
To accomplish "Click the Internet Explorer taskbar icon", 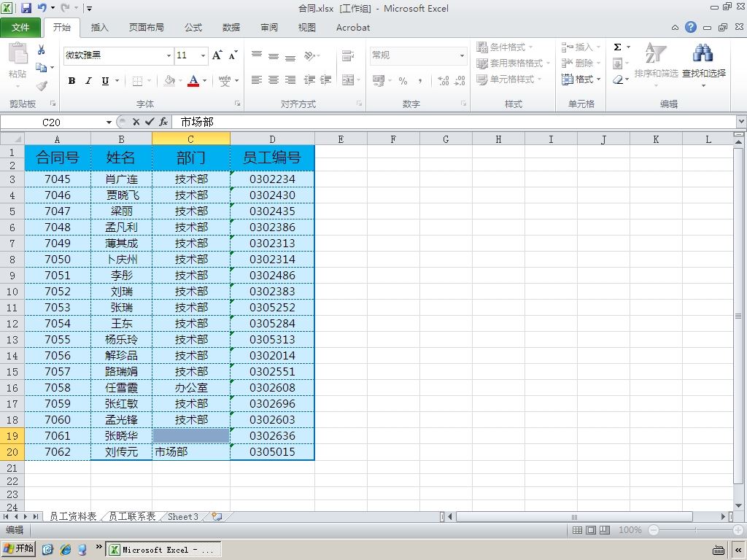I will tap(65, 550).
